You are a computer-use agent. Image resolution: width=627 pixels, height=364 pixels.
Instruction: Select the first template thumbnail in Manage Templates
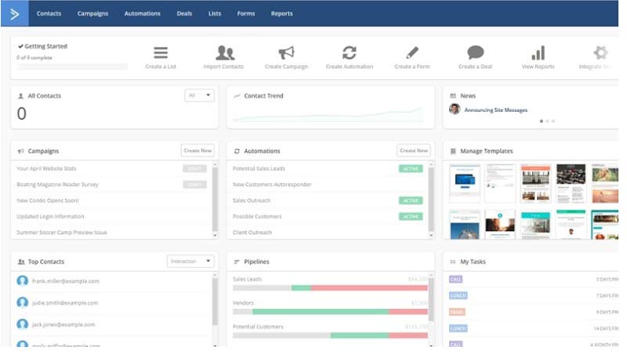[464, 183]
